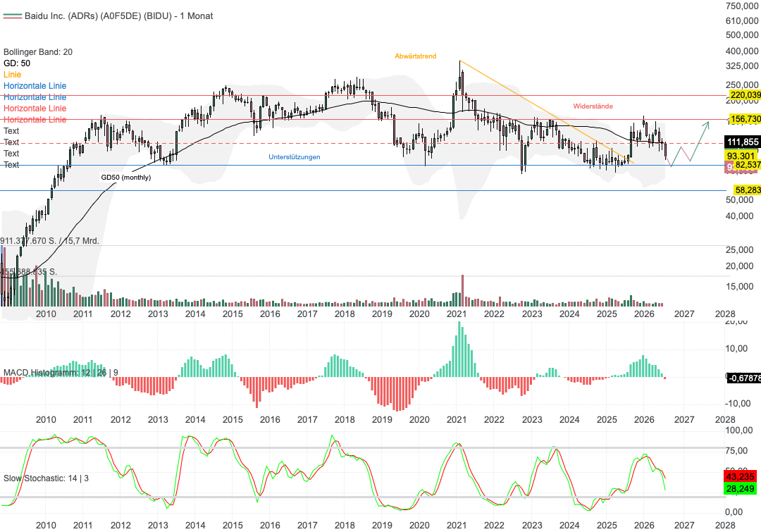Select the Bollinger Band: 20 legend entry

coord(38,52)
